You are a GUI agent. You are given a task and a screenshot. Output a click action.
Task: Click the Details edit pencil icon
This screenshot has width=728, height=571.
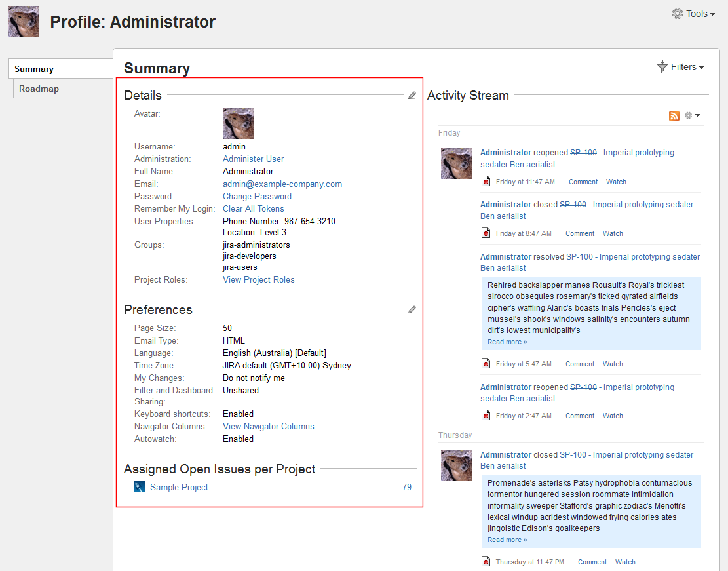pos(412,96)
